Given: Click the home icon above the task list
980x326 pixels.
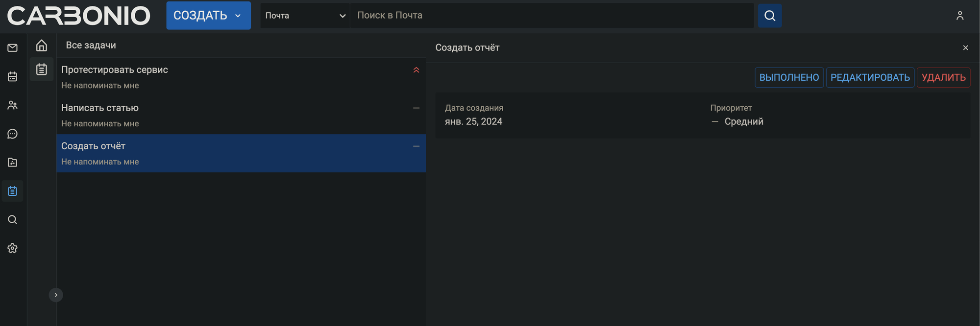Looking at the screenshot, I should click(42, 46).
